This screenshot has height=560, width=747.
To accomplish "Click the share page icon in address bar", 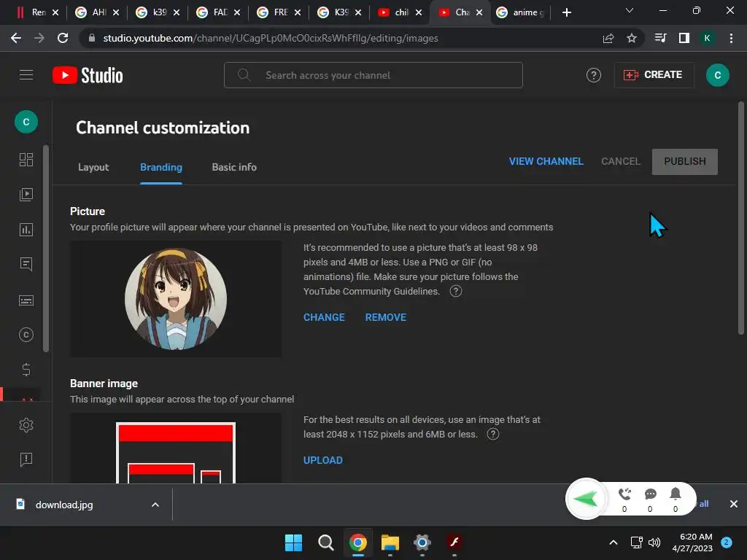I will [x=608, y=38].
